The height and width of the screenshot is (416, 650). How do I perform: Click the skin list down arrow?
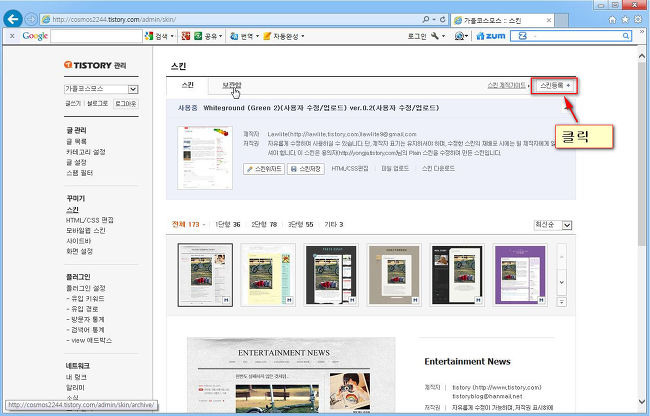[562, 283]
